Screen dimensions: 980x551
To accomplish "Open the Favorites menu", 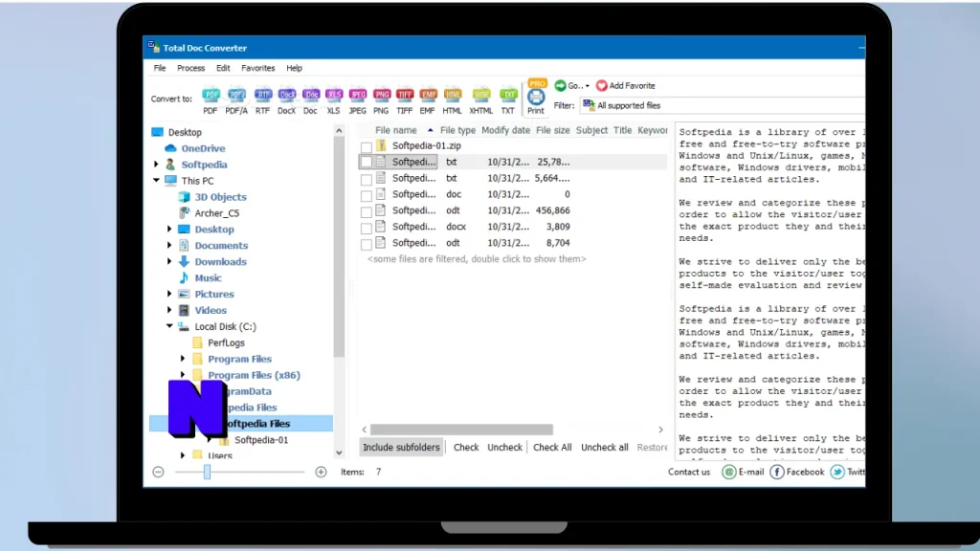I will click(258, 68).
